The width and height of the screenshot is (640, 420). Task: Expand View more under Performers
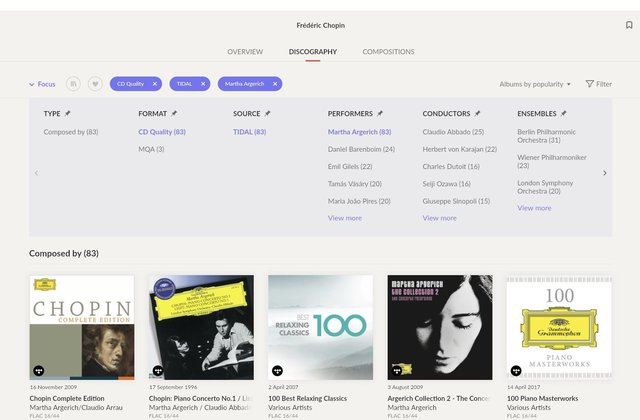[x=344, y=218]
